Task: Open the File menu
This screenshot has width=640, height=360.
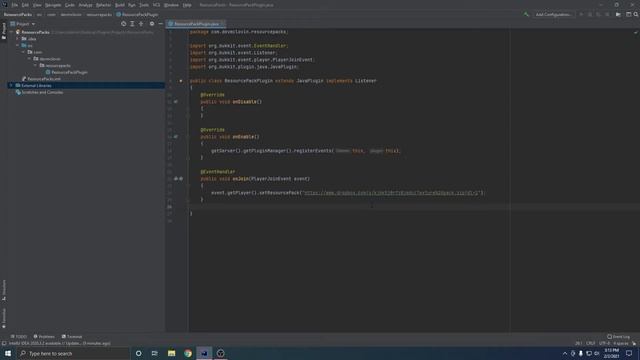Action: click(x=15, y=5)
